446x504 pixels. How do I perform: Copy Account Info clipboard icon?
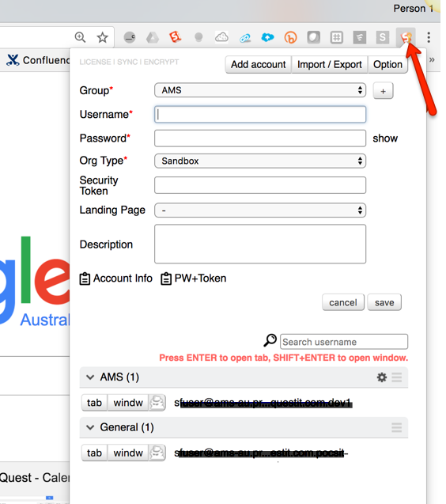[85, 279]
